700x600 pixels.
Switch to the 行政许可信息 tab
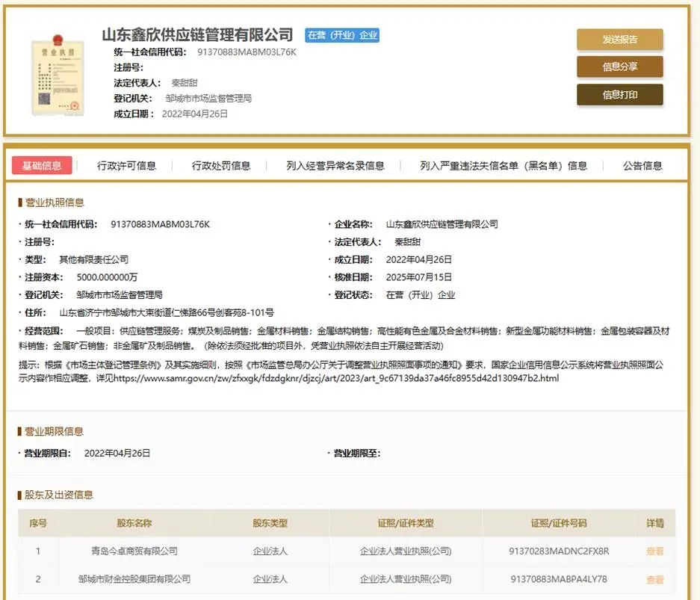(127, 166)
